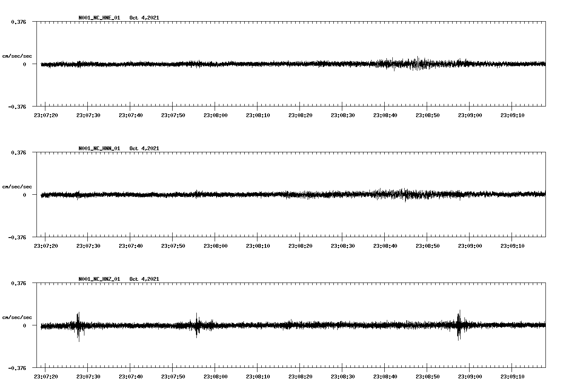The height and width of the screenshot is (392, 576).
Task: Click the 23:08:40 time label under HNE plot
Action: click(385, 115)
